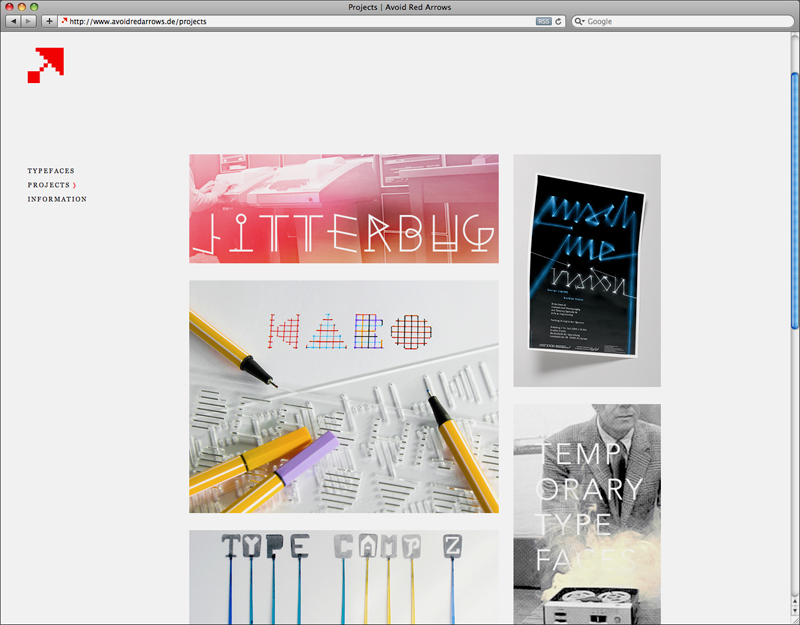The height and width of the screenshot is (625, 800).
Task: Open the Projects navigation link
Action: coord(48,185)
